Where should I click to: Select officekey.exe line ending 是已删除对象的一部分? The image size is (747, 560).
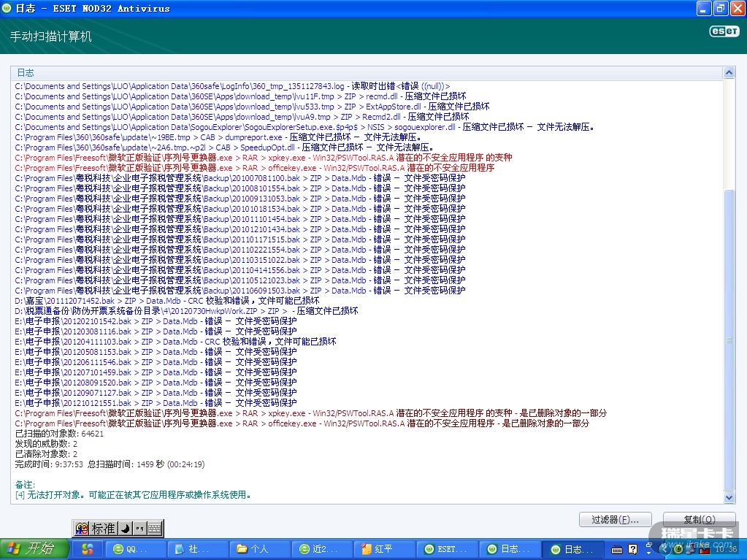pos(302,423)
